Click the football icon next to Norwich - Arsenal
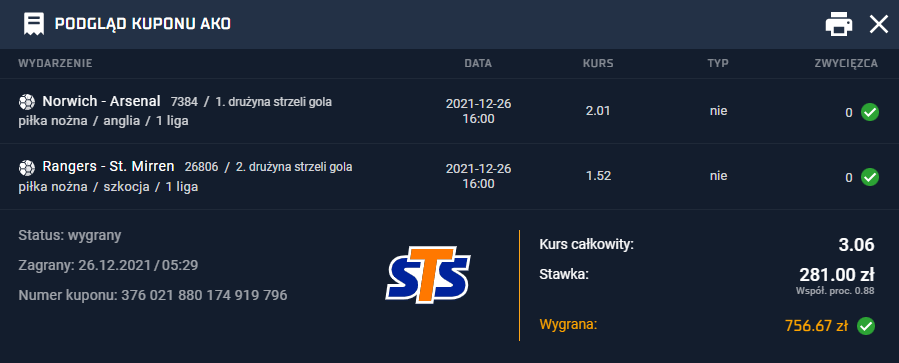This screenshot has width=899, height=363. 26,102
